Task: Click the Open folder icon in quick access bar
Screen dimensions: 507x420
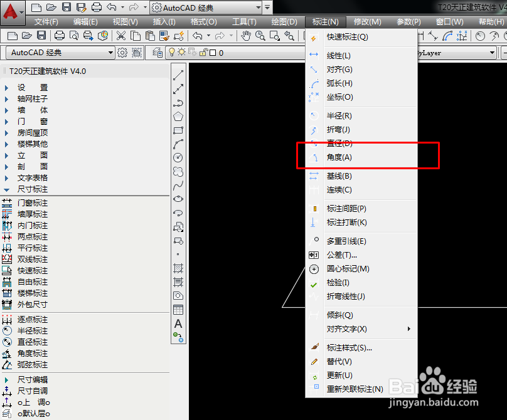Action: [x=51, y=7]
